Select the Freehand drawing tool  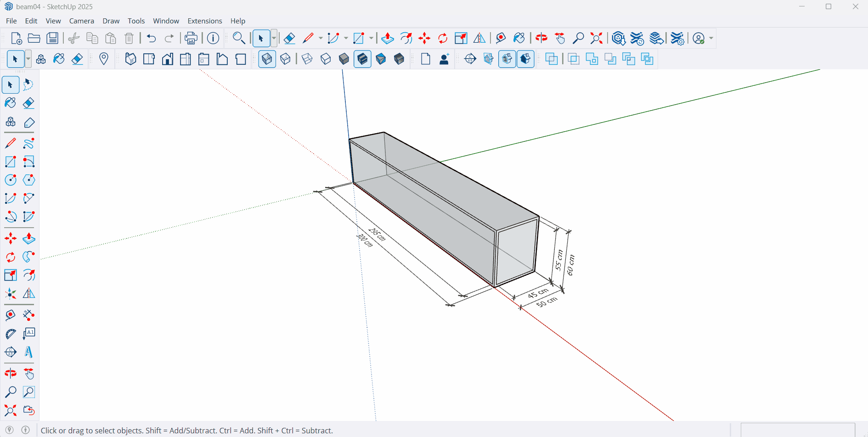[28, 144]
